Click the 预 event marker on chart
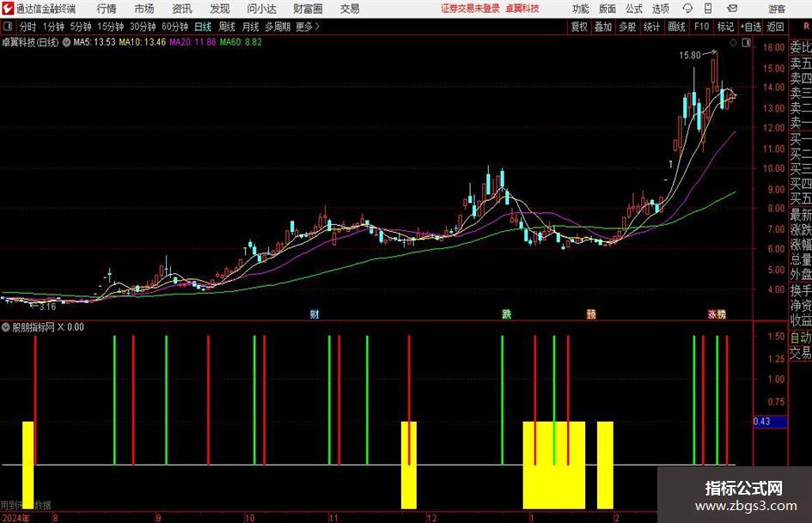 [591, 313]
